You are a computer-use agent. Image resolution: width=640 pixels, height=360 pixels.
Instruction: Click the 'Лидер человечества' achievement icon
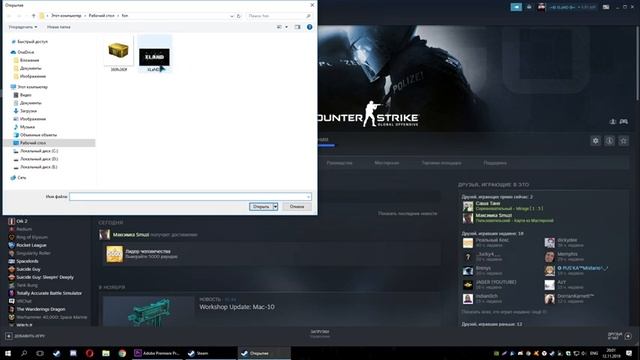pyautogui.click(x=115, y=254)
